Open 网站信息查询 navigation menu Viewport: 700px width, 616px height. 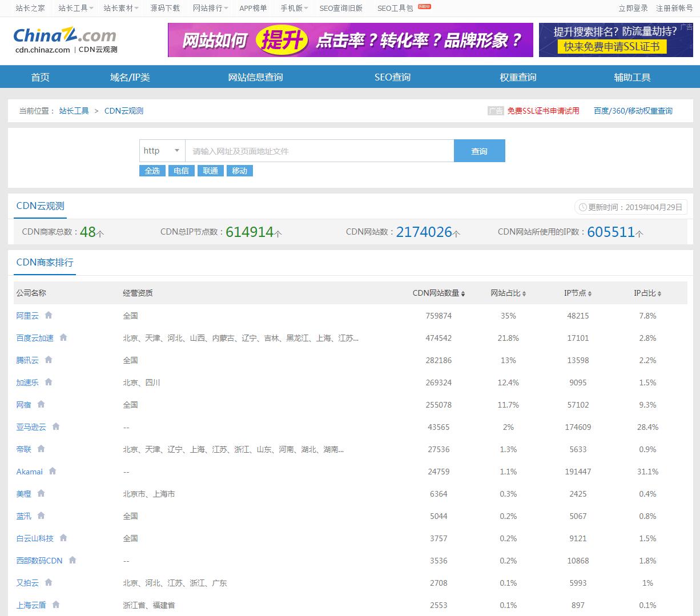pyautogui.click(x=256, y=77)
